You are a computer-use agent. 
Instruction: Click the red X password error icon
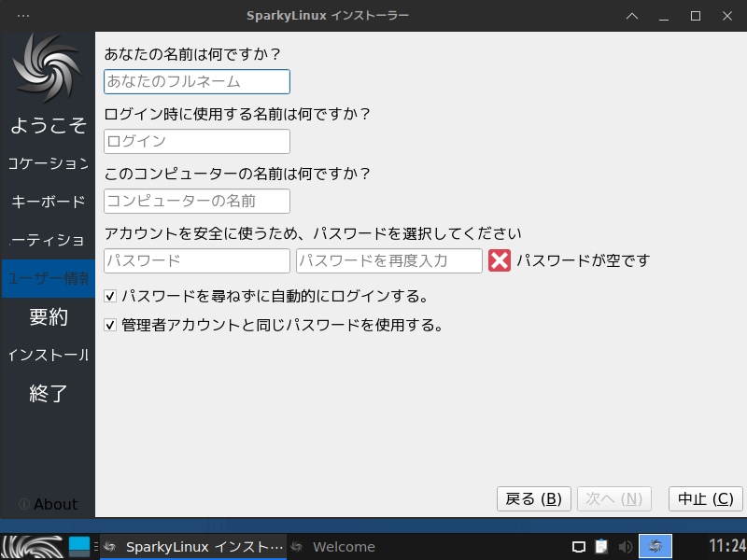coord(500,260)
